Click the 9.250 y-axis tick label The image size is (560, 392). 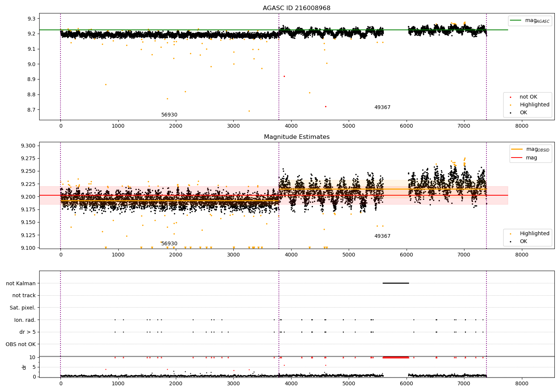pos(29,171)
